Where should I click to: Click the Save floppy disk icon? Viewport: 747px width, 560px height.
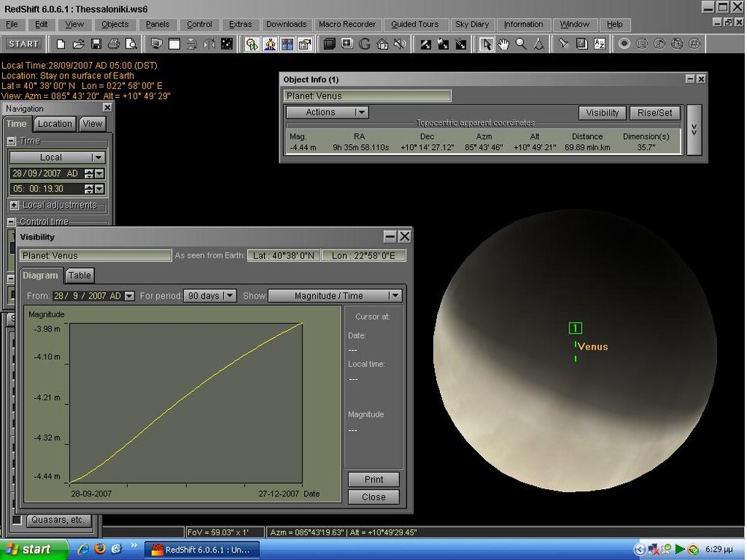pos(96,44)
